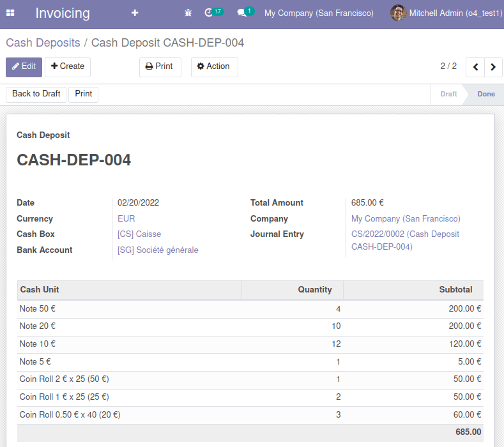Image resolution: width=504 pixels, height=447 pixels.
Task: Open the Invoicing app menu
Action: pyautogui.click(x=63, y=13)
